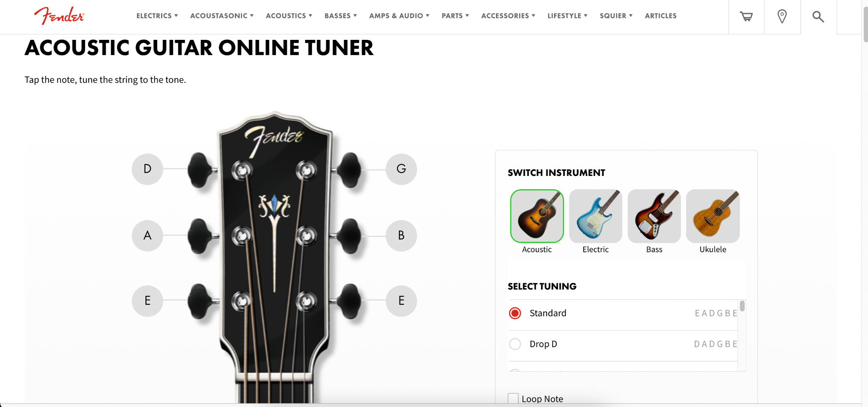Expand the Electrics menu
Screen dimensions: 868x407
157,16
